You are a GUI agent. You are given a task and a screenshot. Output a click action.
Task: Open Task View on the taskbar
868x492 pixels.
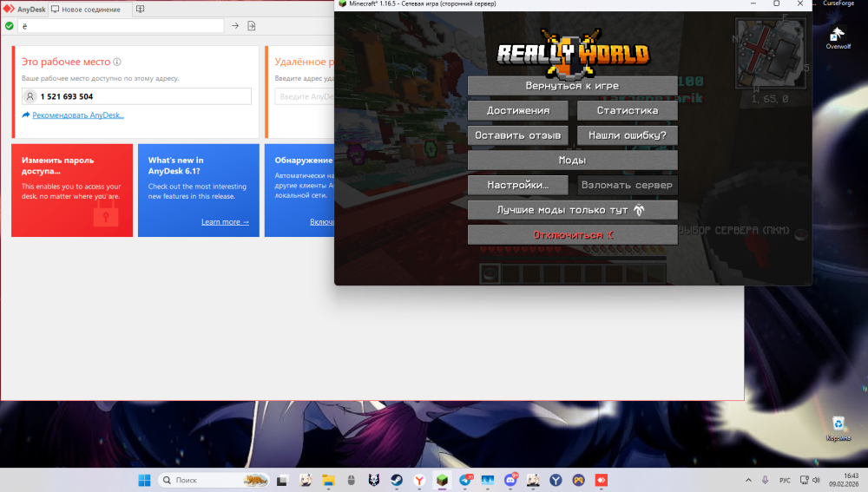coord(282,481)
